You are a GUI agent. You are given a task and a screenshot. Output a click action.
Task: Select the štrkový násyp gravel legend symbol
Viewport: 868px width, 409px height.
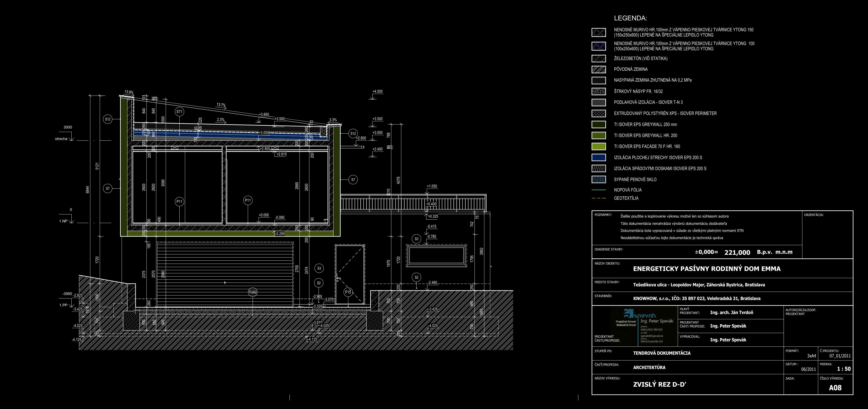598,91
